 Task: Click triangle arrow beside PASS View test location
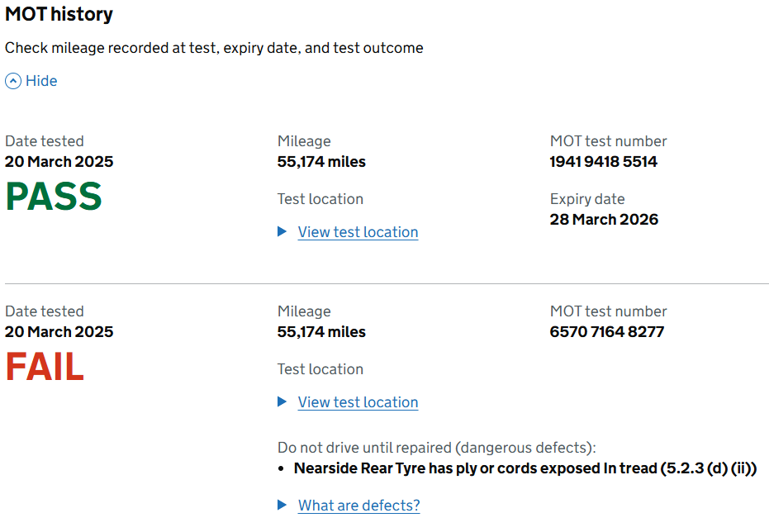pos(282,231)
